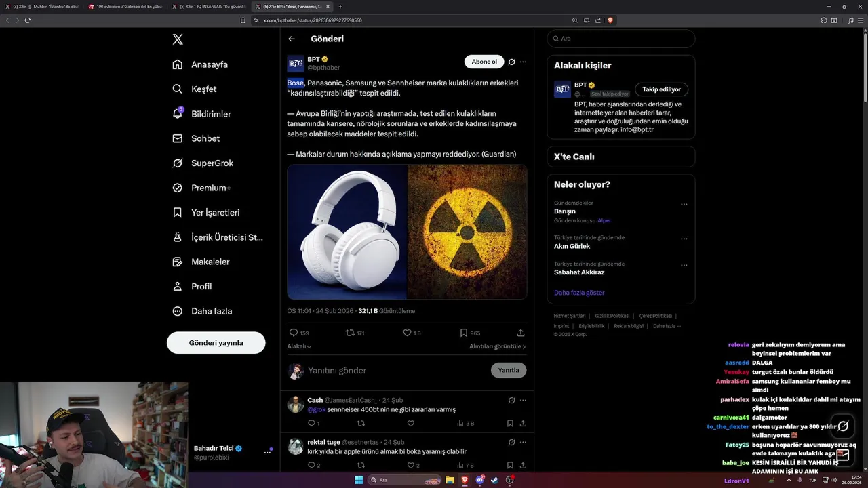Share the BPT post
The image size is (868, 488).
[x=521, y=333]
